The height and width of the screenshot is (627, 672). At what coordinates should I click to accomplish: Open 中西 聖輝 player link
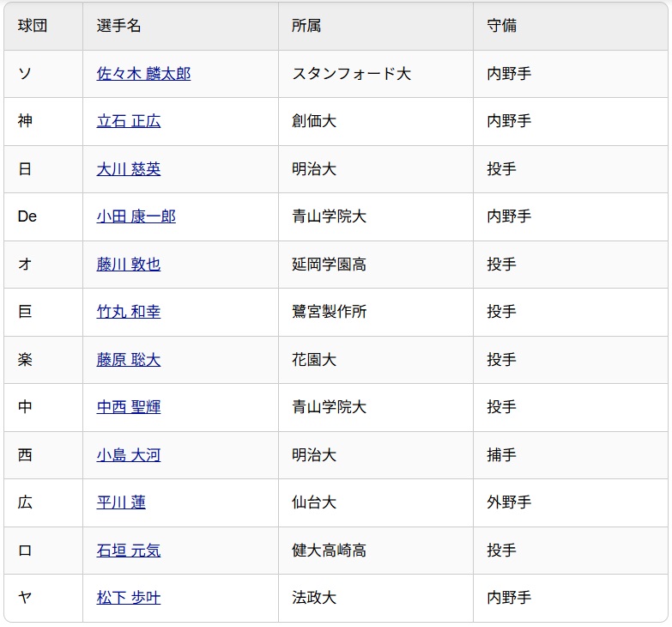(x=128, y=407)
